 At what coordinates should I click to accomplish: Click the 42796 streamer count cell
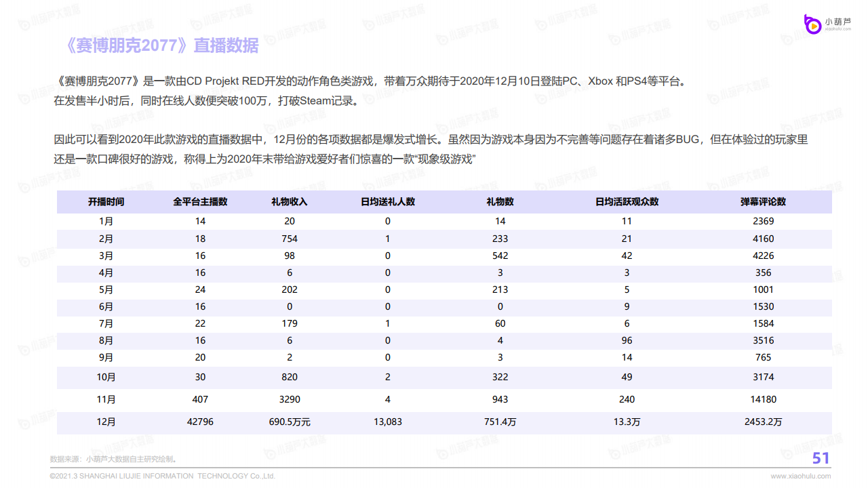(x=200, y=422)
